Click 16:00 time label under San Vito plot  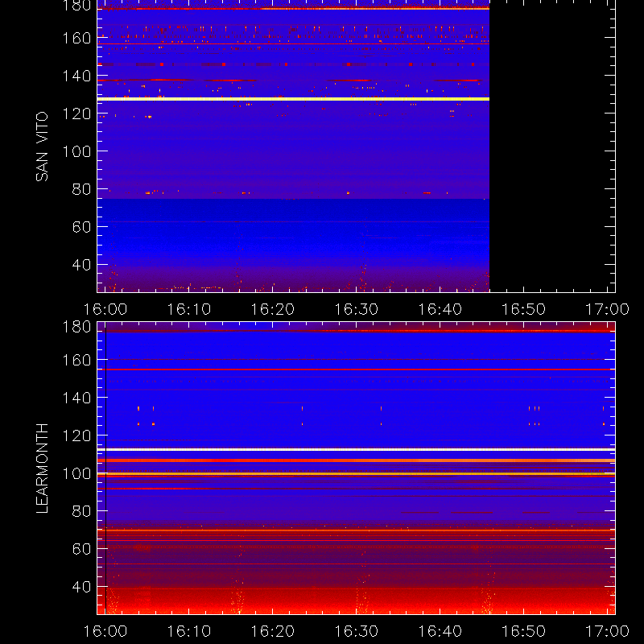coord(105,309)
